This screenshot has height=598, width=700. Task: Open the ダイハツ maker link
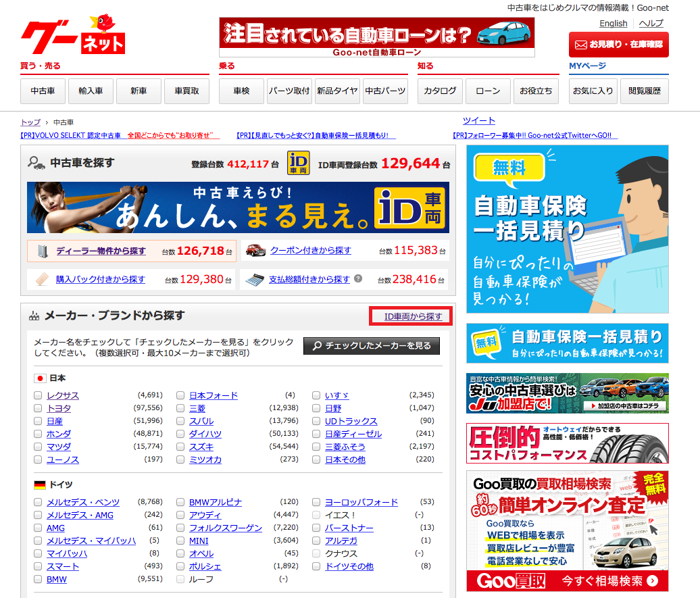coord(205,434)
